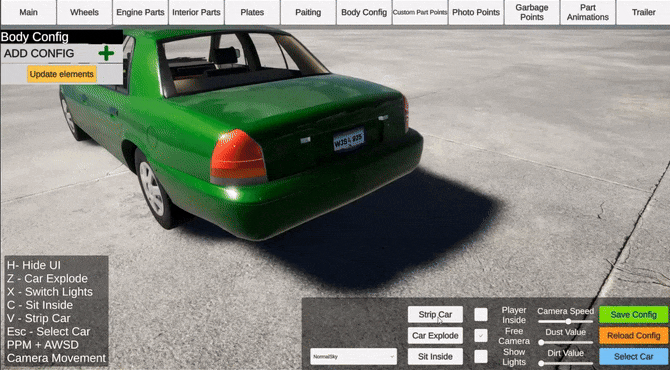Go to the Plates tab
The image size is (670, 370).
pos(252,12)
